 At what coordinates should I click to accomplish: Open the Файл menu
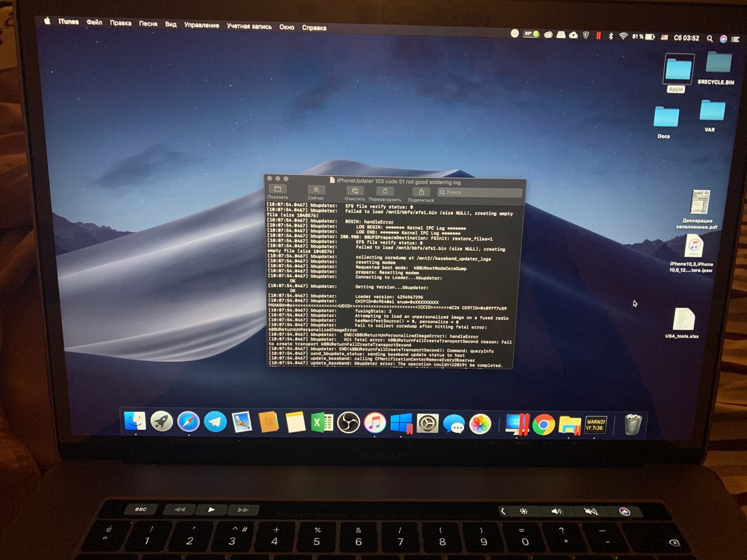pyautogui.click(x=95, y=22)
